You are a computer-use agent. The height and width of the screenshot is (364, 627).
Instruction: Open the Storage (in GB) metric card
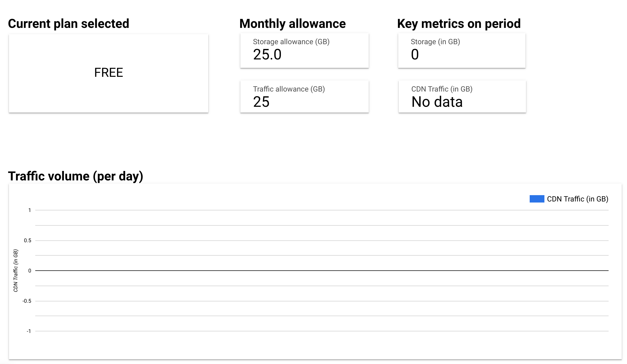pos(462,50)
